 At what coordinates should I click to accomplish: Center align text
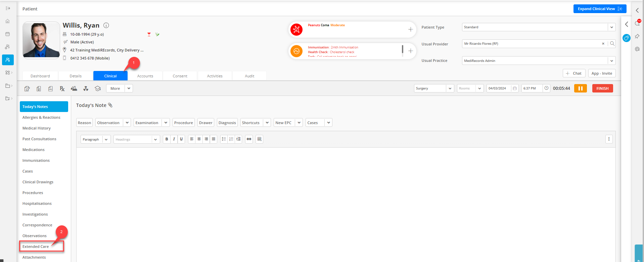[x=199, y=139]
